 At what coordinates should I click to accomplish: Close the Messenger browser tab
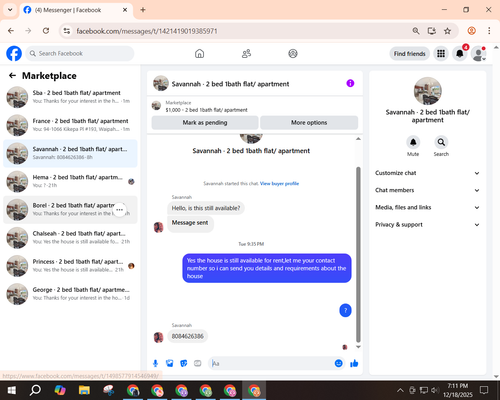125,10
